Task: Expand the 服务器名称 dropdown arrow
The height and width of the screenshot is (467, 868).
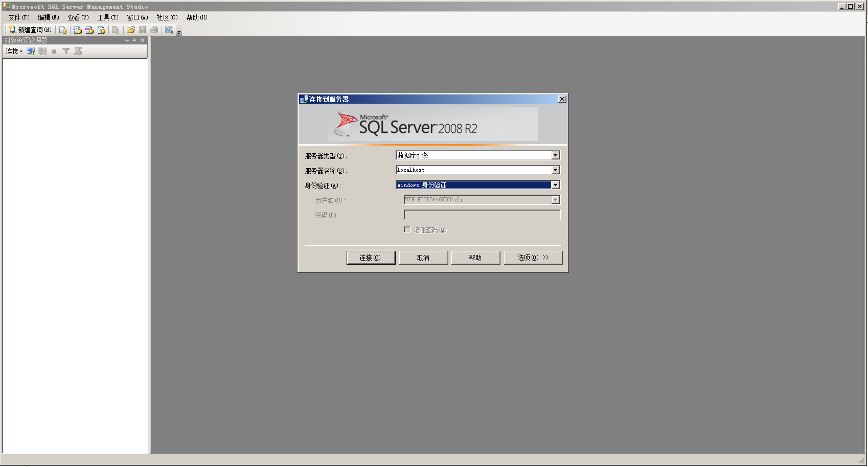Action: pyautogui.click(x=556, y=170)
